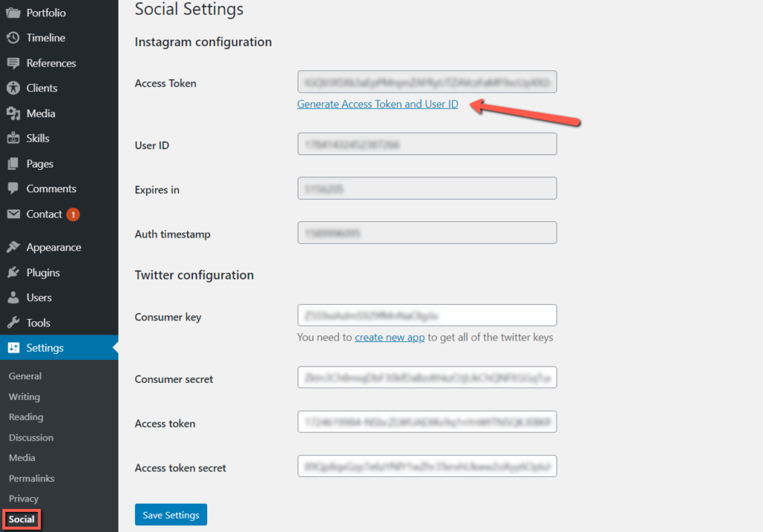Select the Pages icon in sidebar
763x532 pixels.
(x=13, y=163)
